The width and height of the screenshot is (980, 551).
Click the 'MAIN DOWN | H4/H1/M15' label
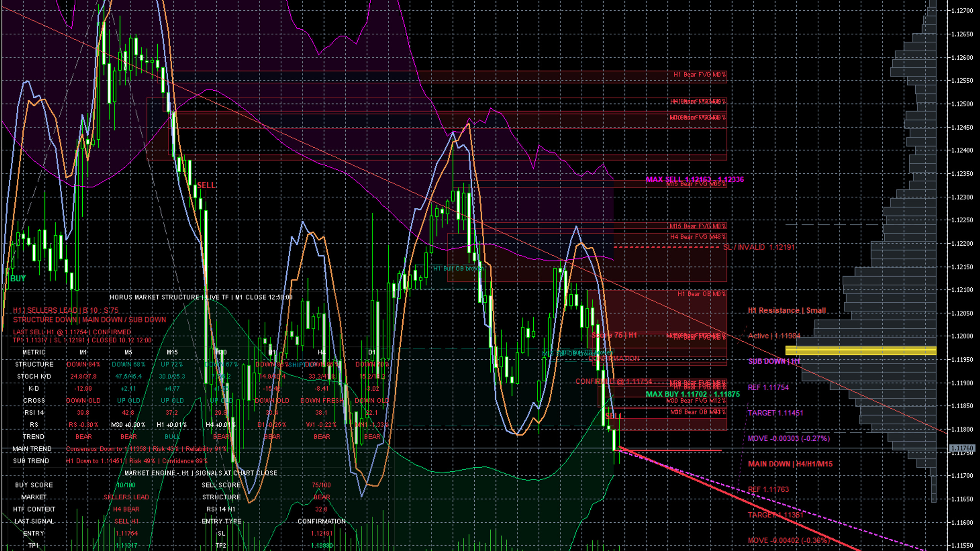click(790, 464)
